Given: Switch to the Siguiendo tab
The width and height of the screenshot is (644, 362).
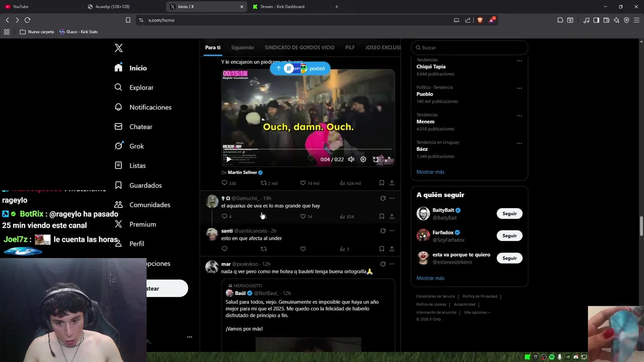Looking at the screenshot, I should tap(243, 47).
